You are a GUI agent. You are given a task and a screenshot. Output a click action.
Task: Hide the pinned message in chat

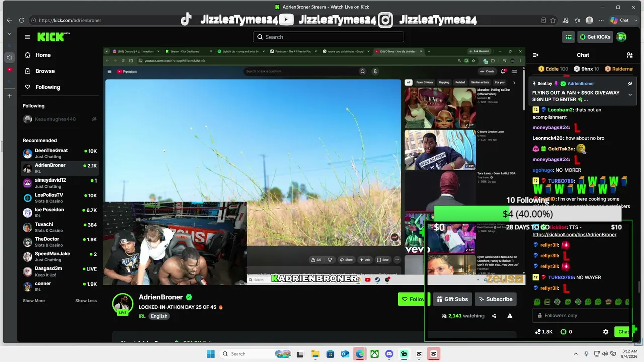click(630, 84)
